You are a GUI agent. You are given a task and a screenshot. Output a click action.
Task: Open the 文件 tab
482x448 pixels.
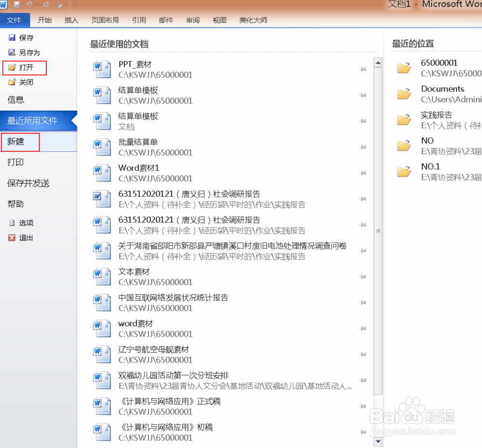coord(15,20)
